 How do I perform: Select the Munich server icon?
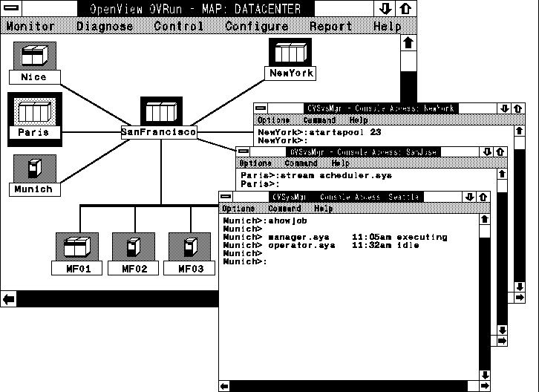[x=35, y=169]
